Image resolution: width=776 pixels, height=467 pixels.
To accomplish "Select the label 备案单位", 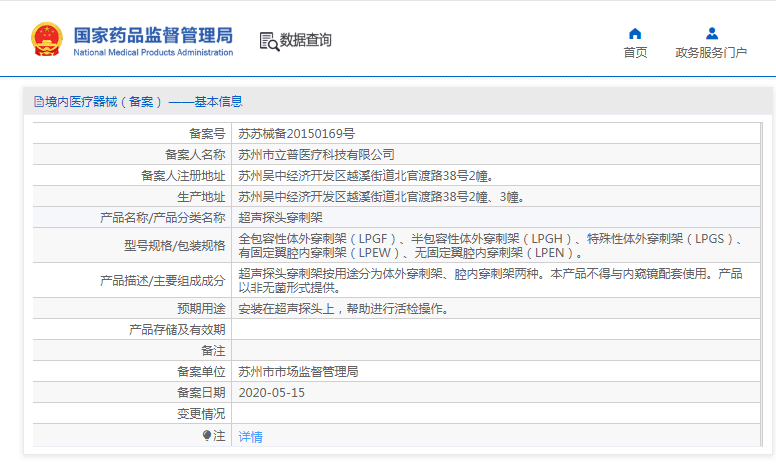I will pos(201,372).
